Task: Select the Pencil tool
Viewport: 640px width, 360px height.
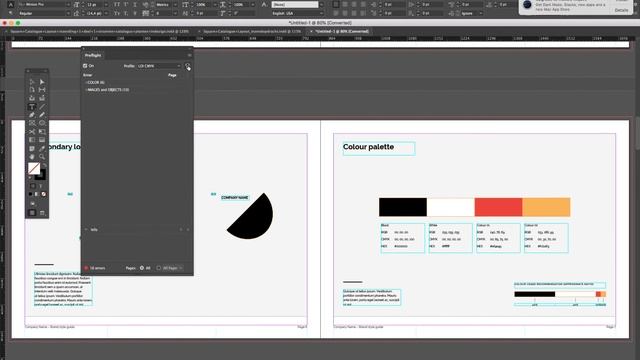Action: [42, 115]
